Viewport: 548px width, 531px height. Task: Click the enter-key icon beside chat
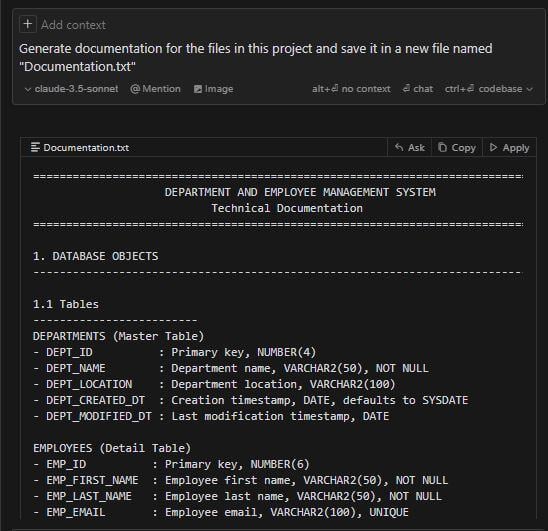(x=406, y=88)
